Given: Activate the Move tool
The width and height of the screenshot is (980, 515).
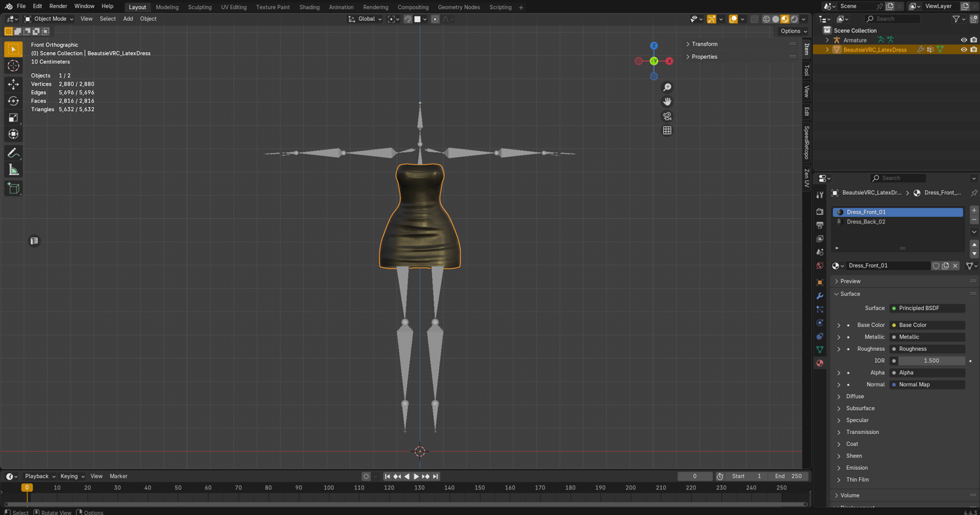Looking at the screenshot, I should [13, 84].
